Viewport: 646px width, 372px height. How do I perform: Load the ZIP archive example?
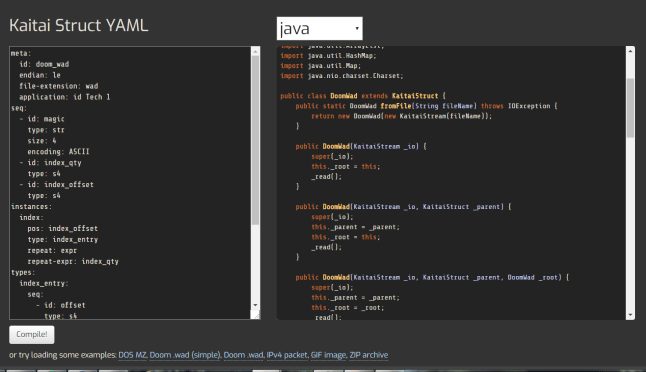point(369,355)
